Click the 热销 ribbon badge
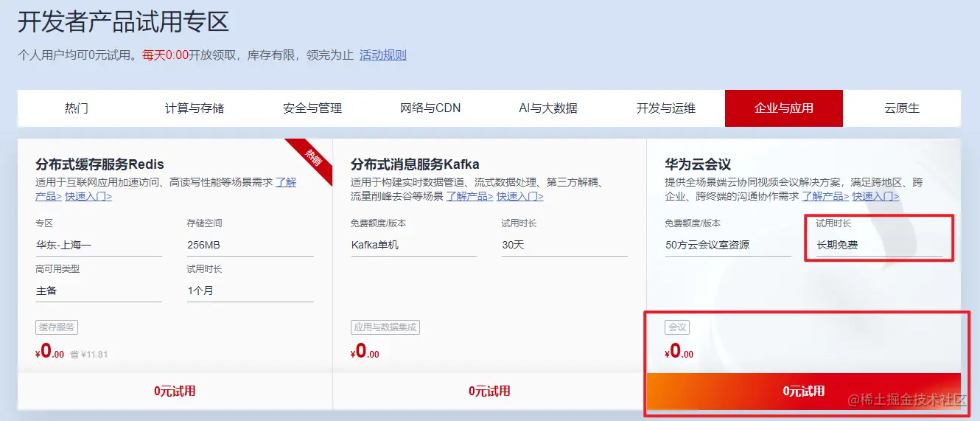This screenshot has height=421, width=980. 312,158
